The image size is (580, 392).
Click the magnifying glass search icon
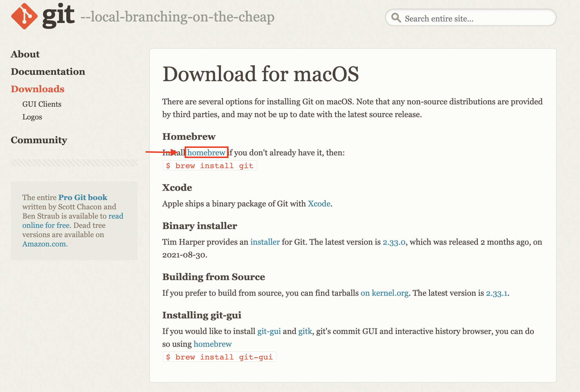pos(397,18)
